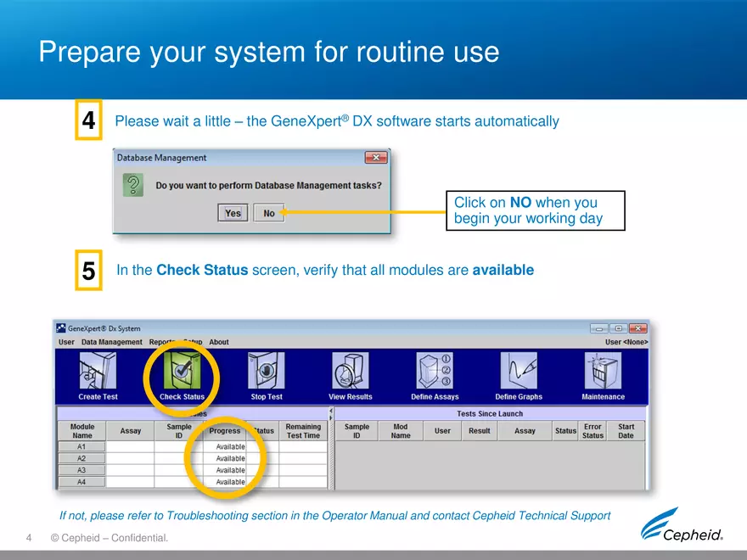Open the Reports menu
The image size is (747, 560).
pyautogui.click(x=161, y=342)
